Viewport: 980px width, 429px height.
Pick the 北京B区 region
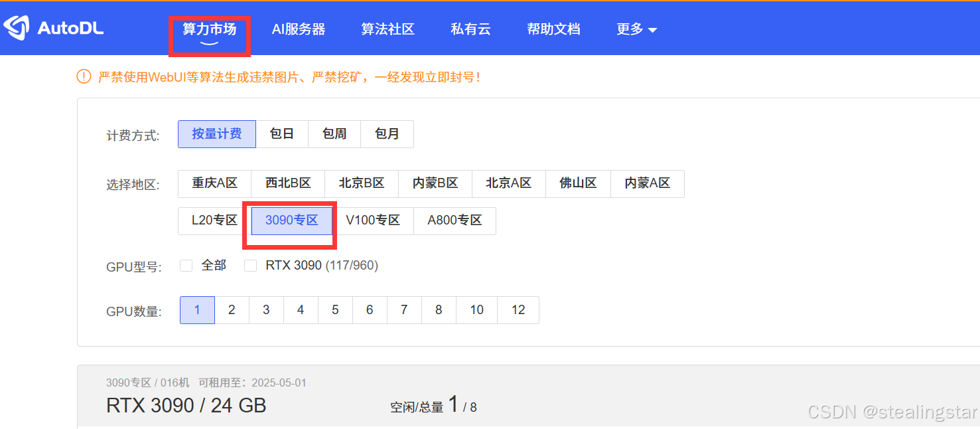[362, 184]
